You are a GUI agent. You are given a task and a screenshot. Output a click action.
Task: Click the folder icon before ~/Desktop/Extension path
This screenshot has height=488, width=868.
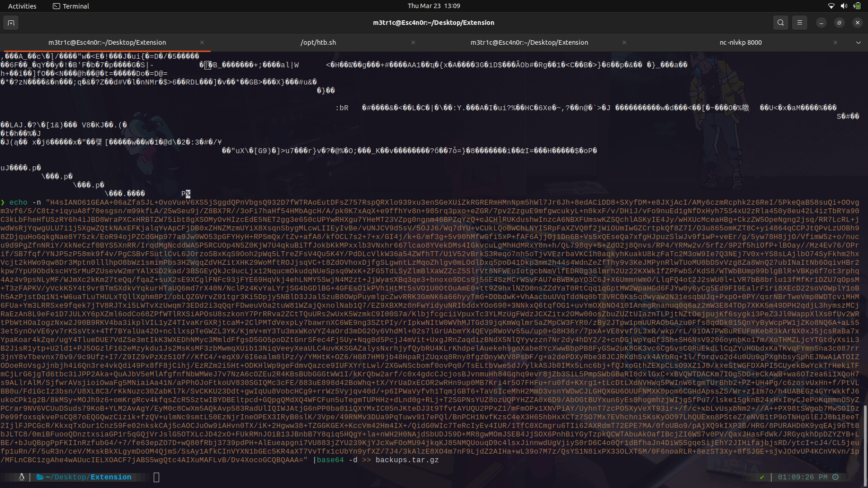38,477
